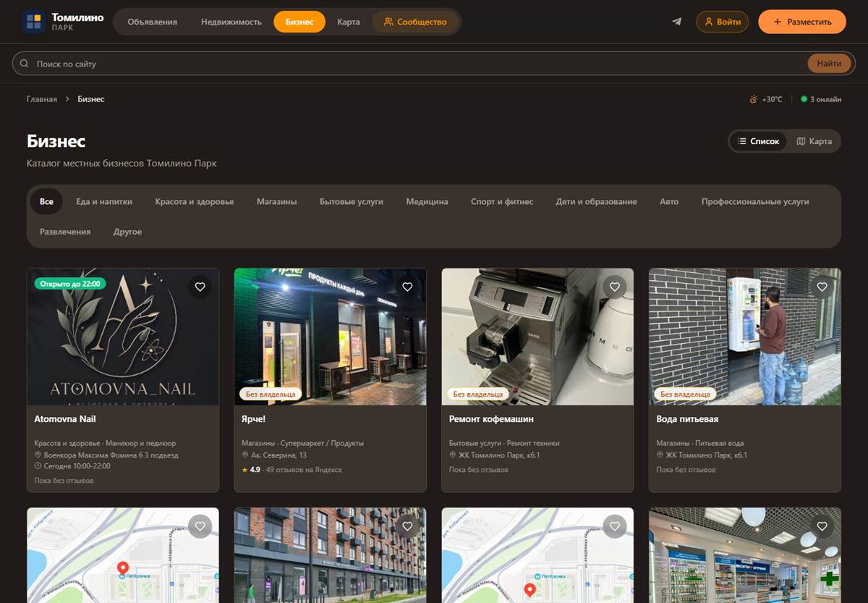This screenshot has width=868, height=603.
Task: Filter by Магазины category
Action: coord(277,201)
